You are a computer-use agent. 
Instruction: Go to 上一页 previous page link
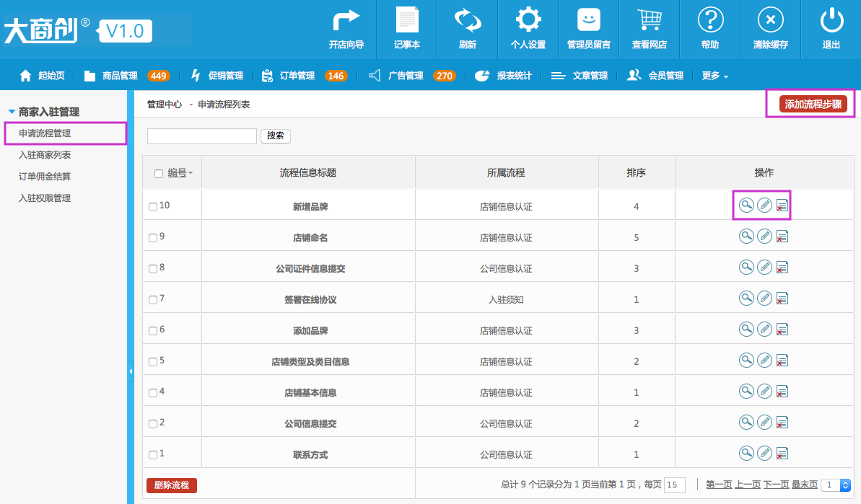pos(747,485)
